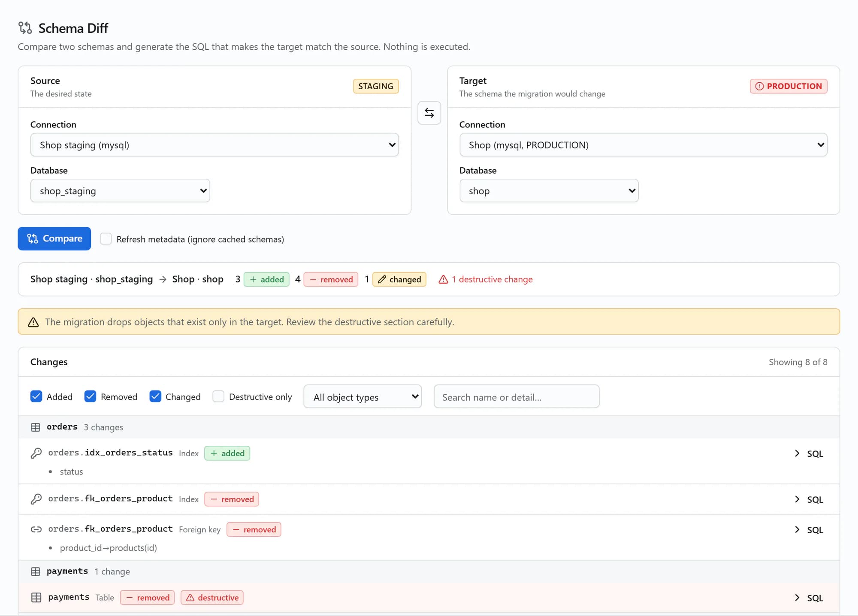Uncheck the Changed filter checkbox
This screenshot has height=616, width=858.
155,397
